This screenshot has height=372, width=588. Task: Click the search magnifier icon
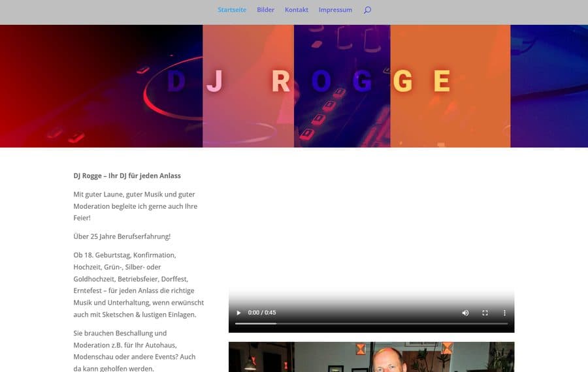[x=367, y=10]
